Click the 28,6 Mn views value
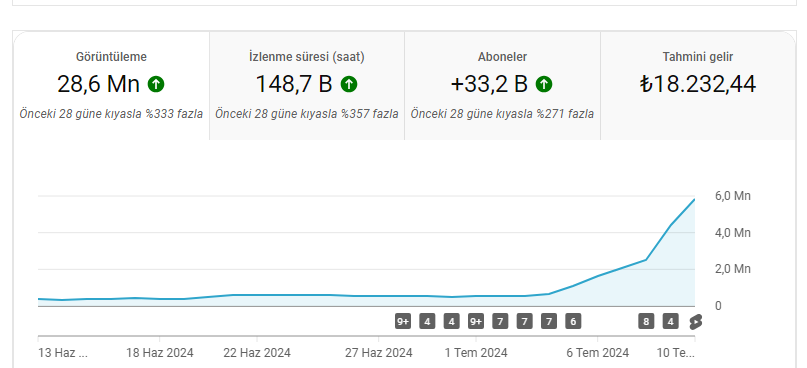Image resolution: width=807 pixels, height=368 pixels. (x=98, y=84)
